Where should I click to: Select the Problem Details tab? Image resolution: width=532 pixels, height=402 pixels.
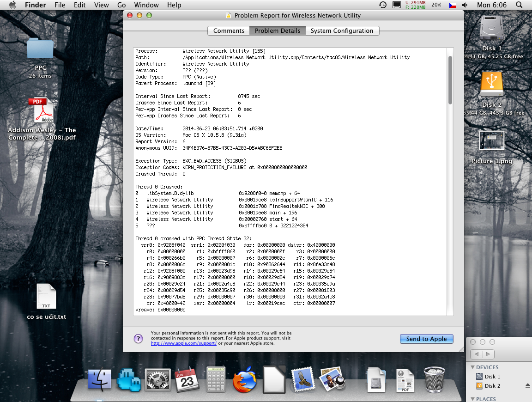[x=278, y=30]
